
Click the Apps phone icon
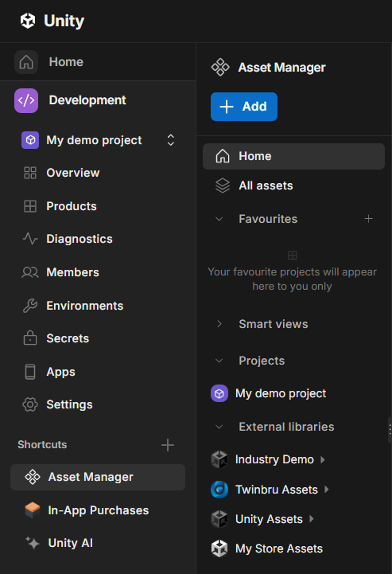click(x=30, y=372)
